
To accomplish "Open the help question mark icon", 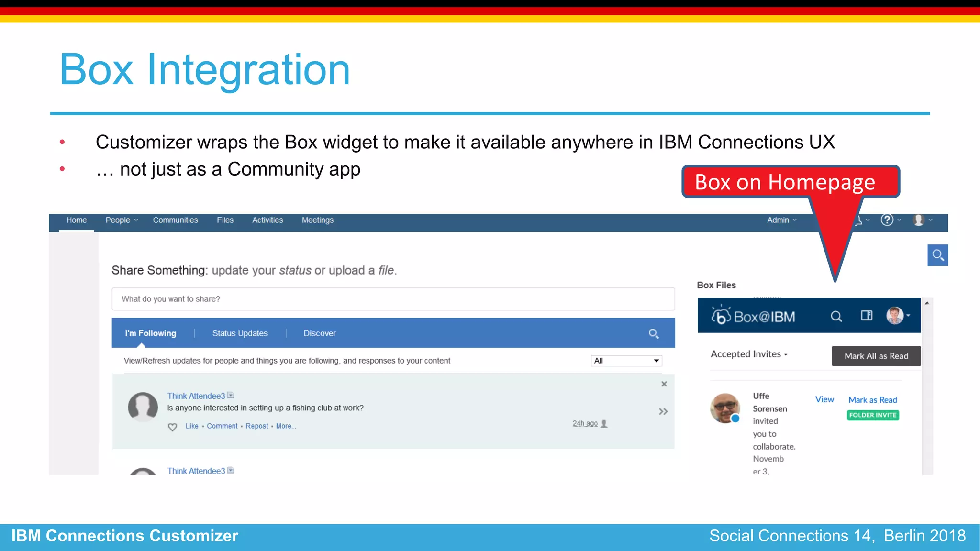I will 887,220.
